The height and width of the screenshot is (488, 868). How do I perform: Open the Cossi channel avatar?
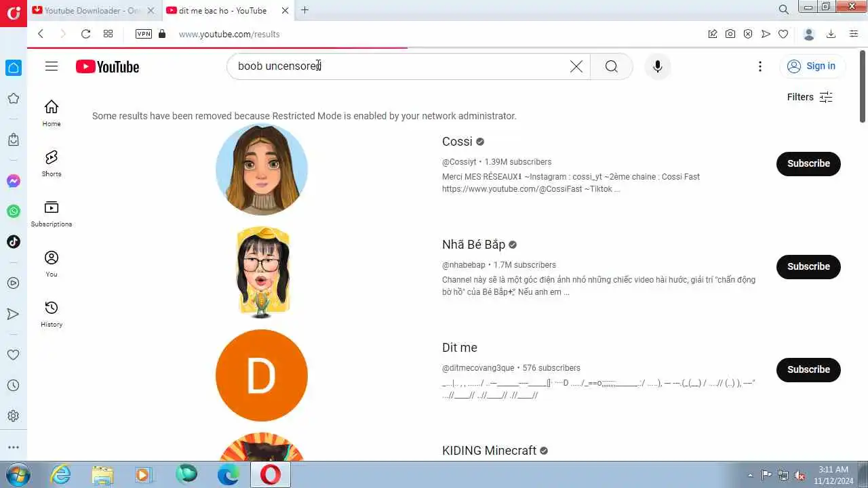coord(262,169)
